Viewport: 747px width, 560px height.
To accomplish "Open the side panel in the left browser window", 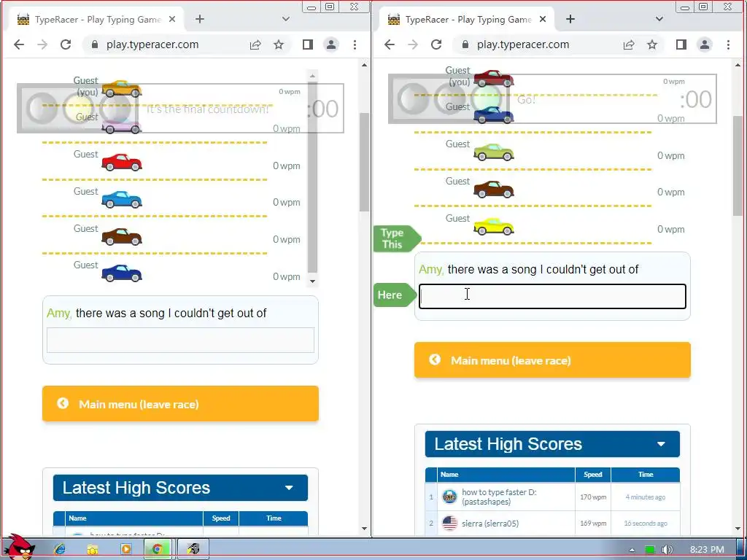I will point(308,44).
